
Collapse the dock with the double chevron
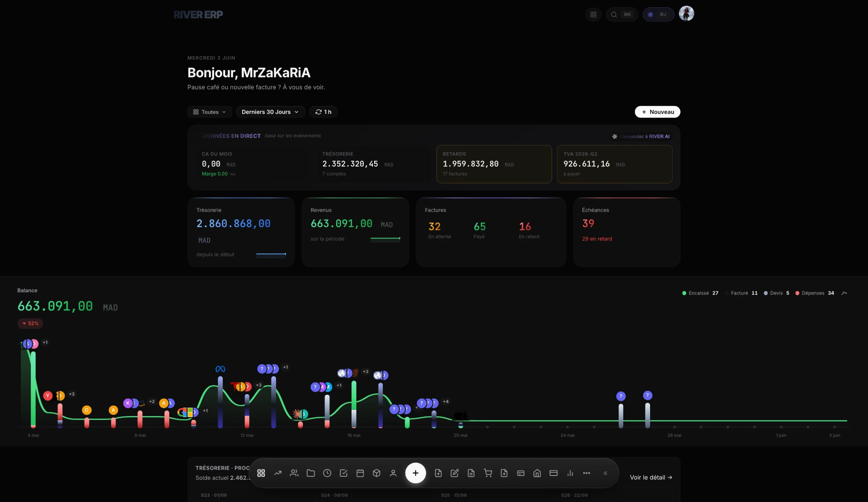coord(605,473)
